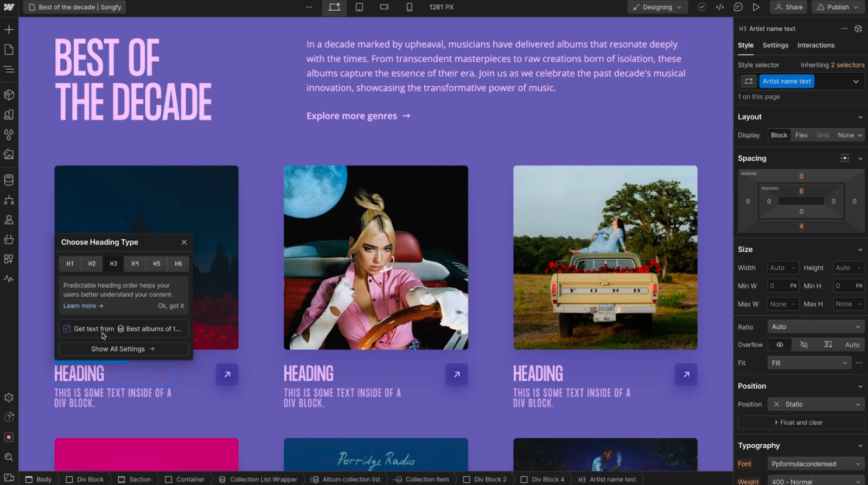Open the Font Ppformulacondensed dropdown
Image resolution: width=868 pixels, height=485 pixels.
pos(815,464)
